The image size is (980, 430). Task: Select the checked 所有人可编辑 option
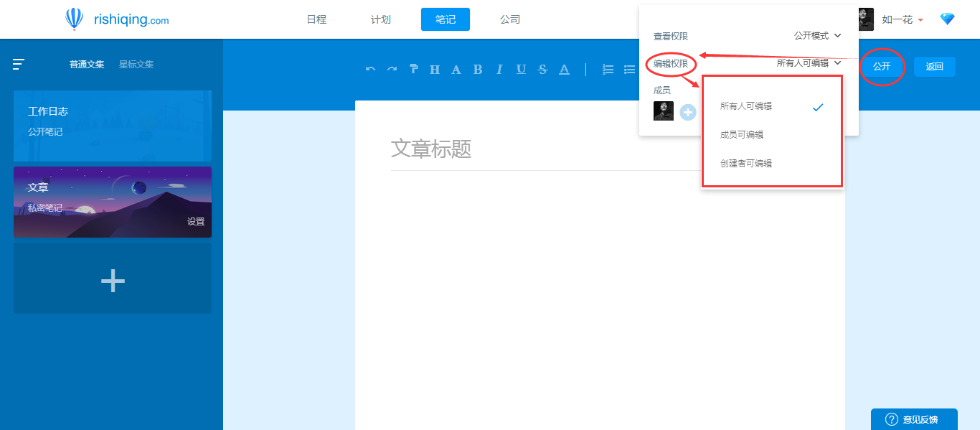click(746, 106)
